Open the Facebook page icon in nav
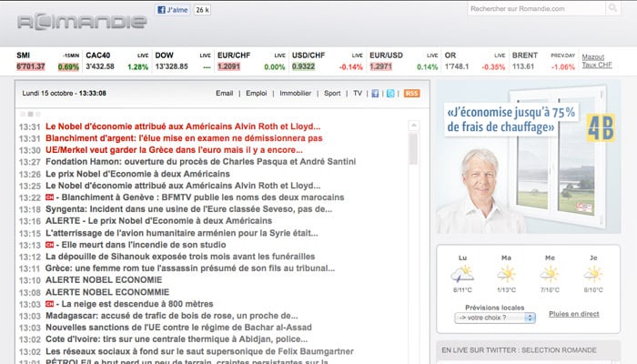 click(x=375, y=93)
